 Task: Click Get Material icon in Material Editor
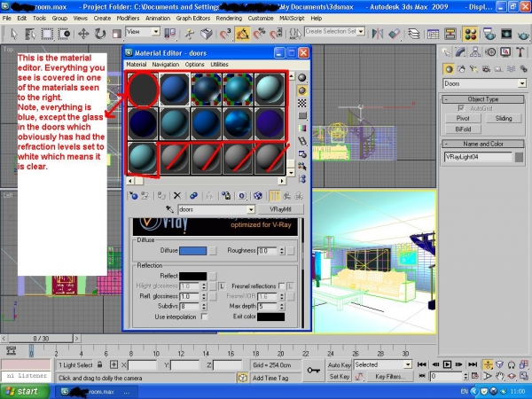(x=133, y=196)
